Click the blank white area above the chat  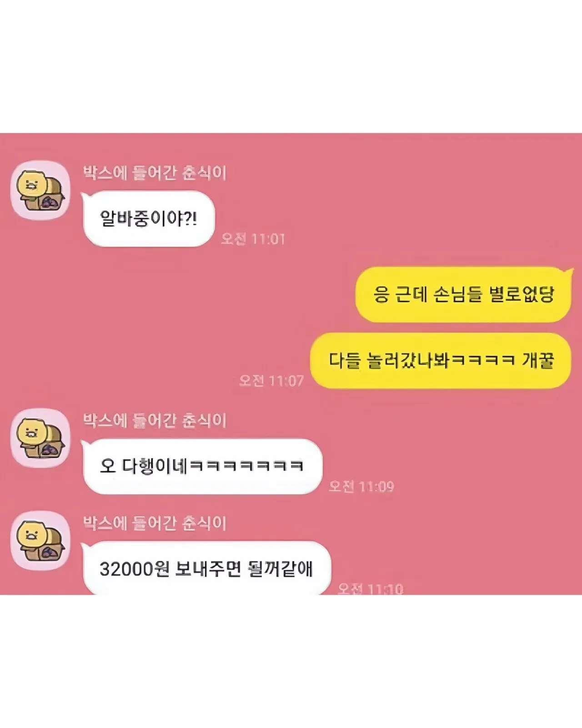coord(291,66)
